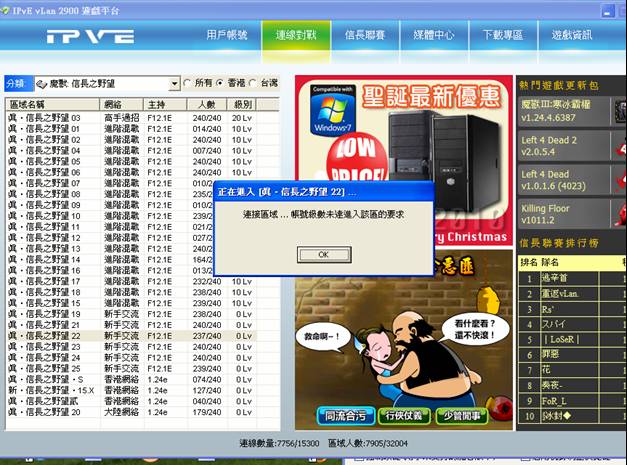Image resolution: width=627 pixels, height=465 pixels.
Task: Select the 香港 radio button
Action: click(x=220, y=83)
